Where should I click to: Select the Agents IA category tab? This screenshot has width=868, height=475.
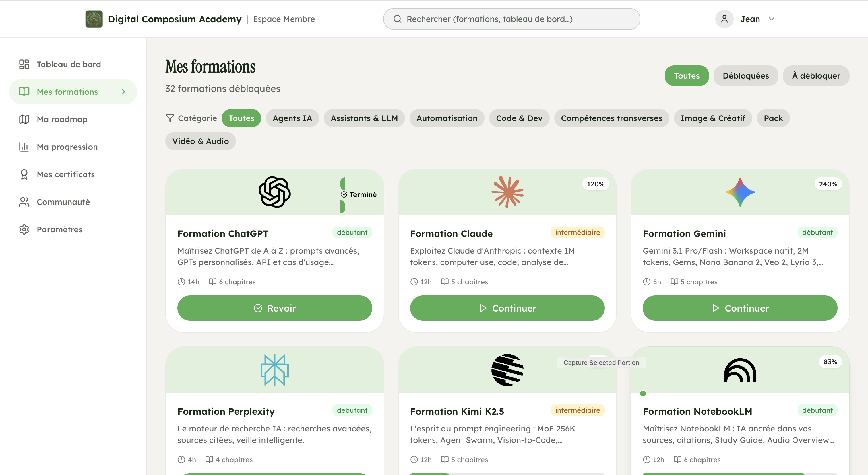(x=292, y=118)
